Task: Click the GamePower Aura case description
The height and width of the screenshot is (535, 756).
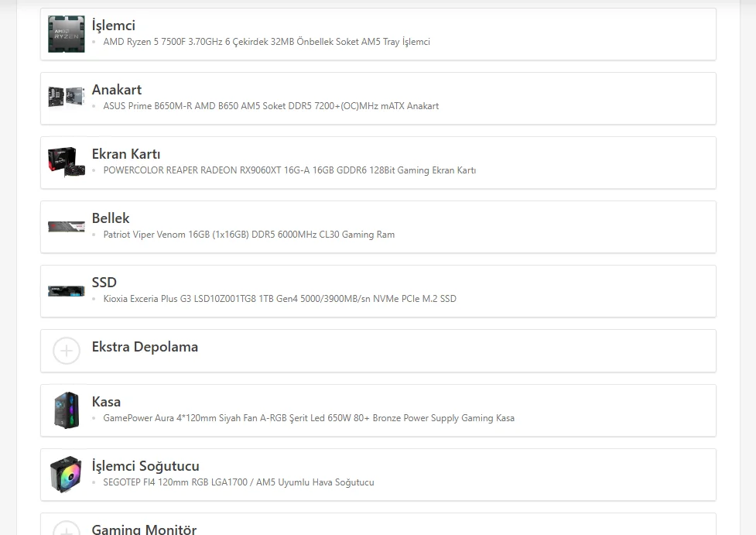Action: (309, 418)
